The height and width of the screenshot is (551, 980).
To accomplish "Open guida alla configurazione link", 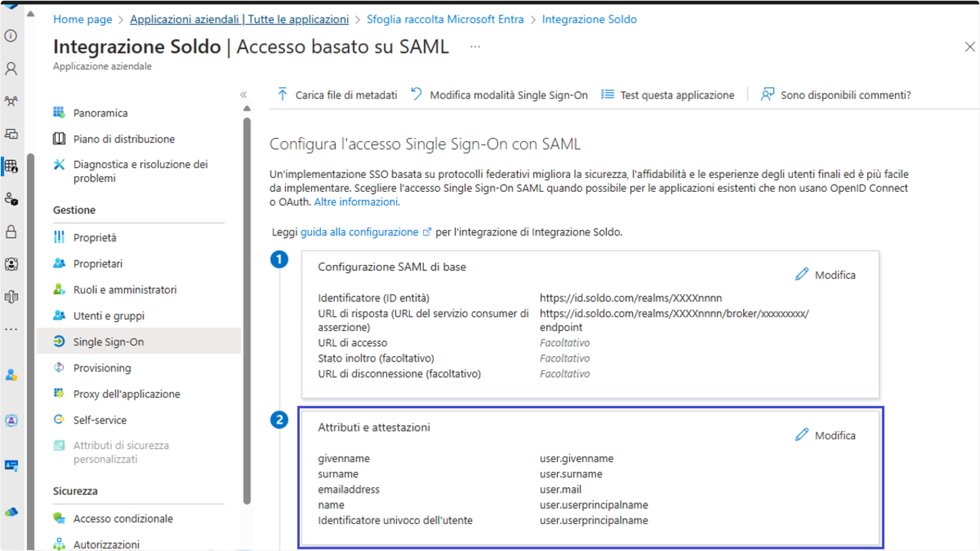I will pyautogui.click(x=366, y=232).
